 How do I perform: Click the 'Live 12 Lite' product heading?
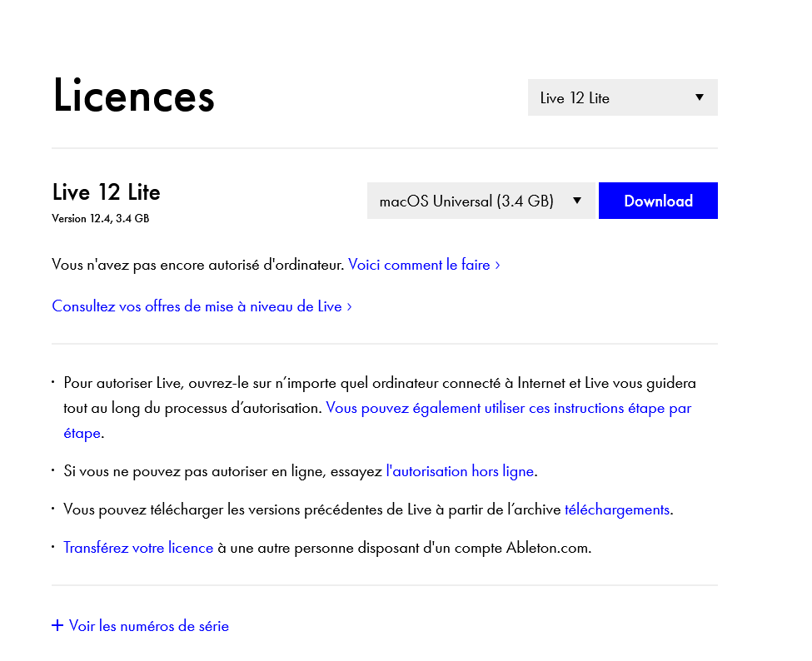coord(106,192)
